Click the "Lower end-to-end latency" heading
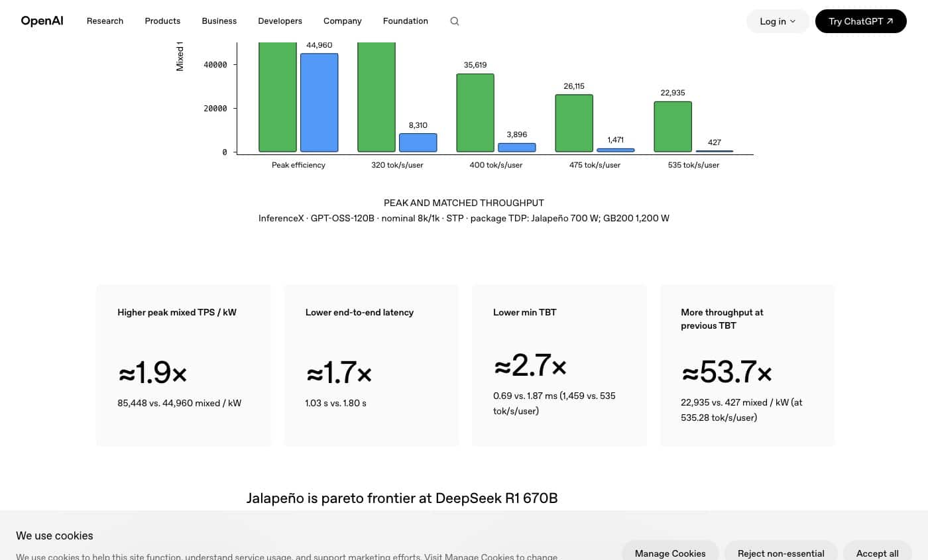This screenshot has width=928, height=560. pos(359,312)
